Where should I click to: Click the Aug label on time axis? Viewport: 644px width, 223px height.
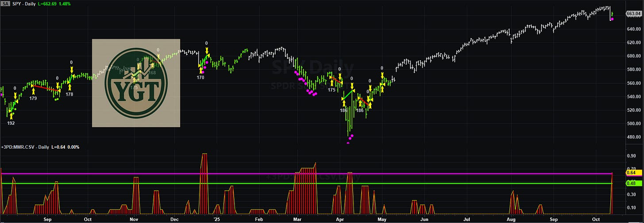[511, 219]
